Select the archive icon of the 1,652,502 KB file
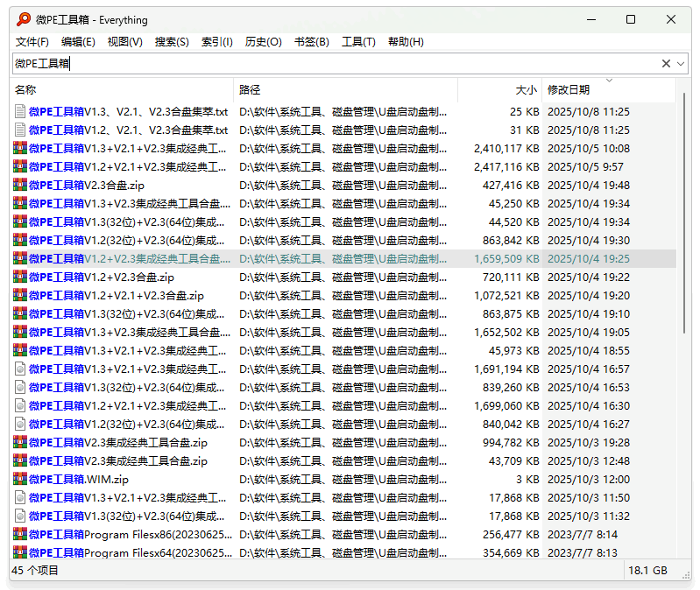 click(x=20, y=332)
